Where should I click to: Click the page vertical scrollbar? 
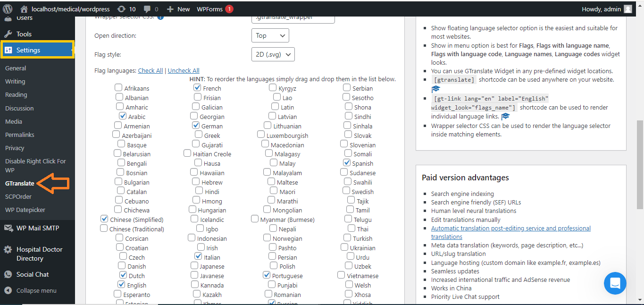(640, 165)
